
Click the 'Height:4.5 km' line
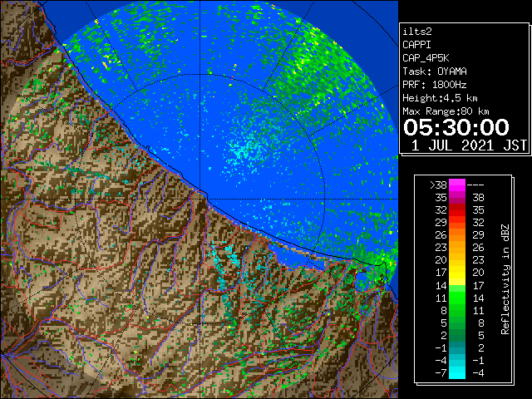tap(440, 98)
